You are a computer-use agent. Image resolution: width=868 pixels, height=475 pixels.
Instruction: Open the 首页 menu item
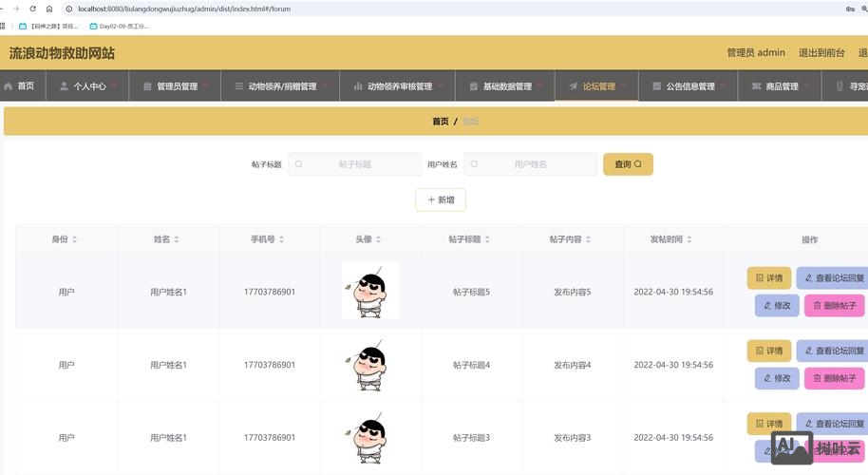click(x=22, y=85)
